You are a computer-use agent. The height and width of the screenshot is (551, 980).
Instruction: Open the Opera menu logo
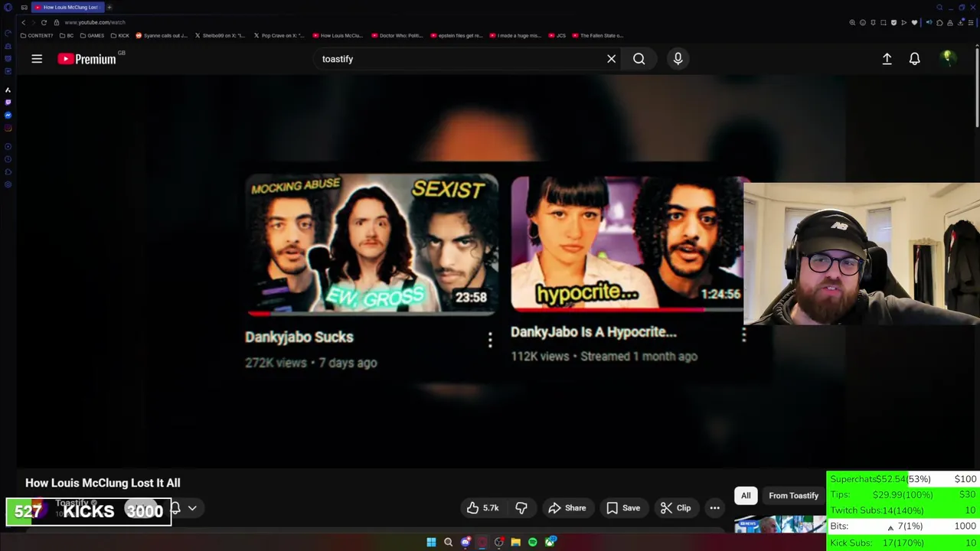point(8,8)
